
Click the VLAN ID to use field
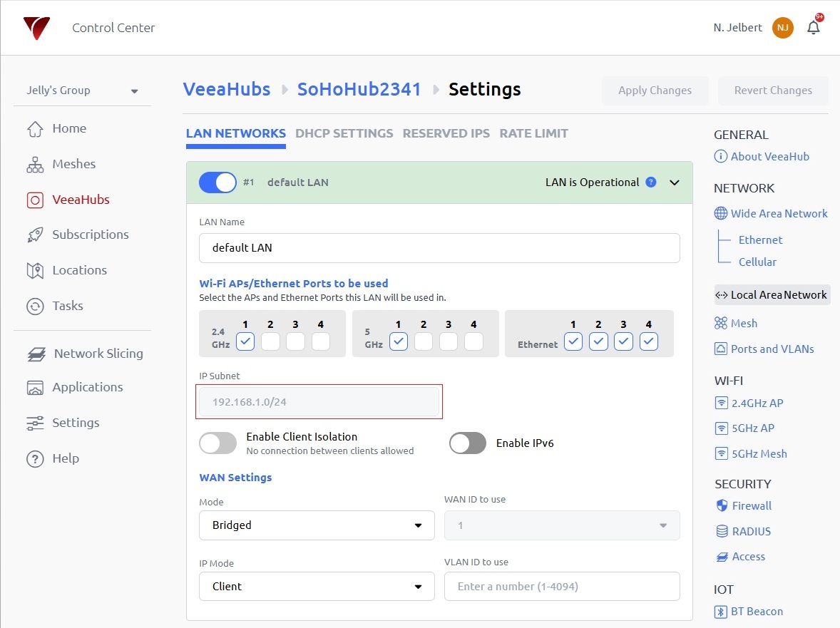coord(562,586)
